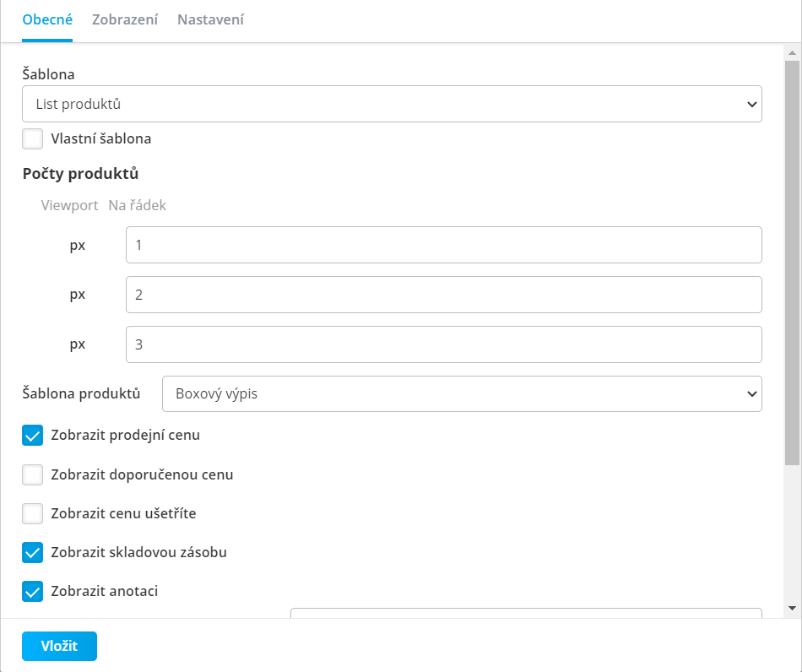Click the Boxový výpis select box

tap(462, 393)
